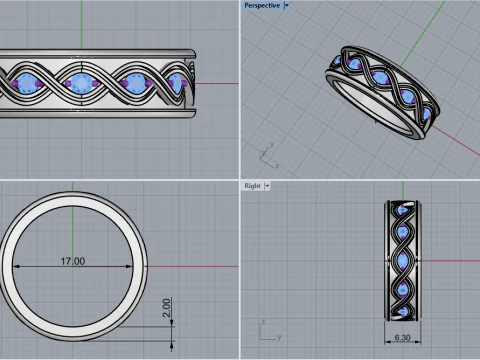This screenshot has width=480, height=360.
Task: Open the Perspective viewport dropdown arrow
Action: click(x=286, y=6)
